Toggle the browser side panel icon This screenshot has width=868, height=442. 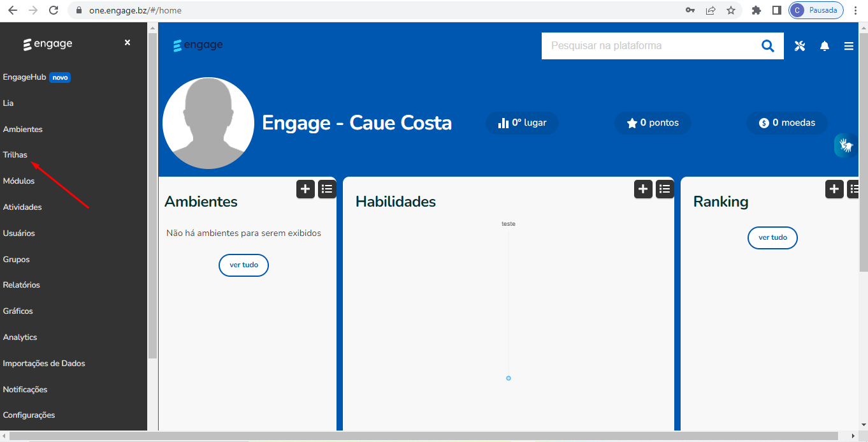click(777, 10)
